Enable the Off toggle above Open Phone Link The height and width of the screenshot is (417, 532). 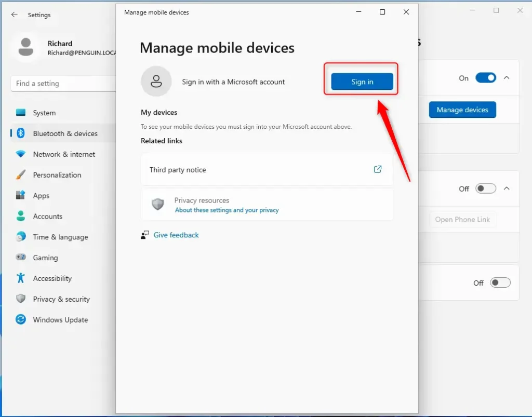point(486,189)
